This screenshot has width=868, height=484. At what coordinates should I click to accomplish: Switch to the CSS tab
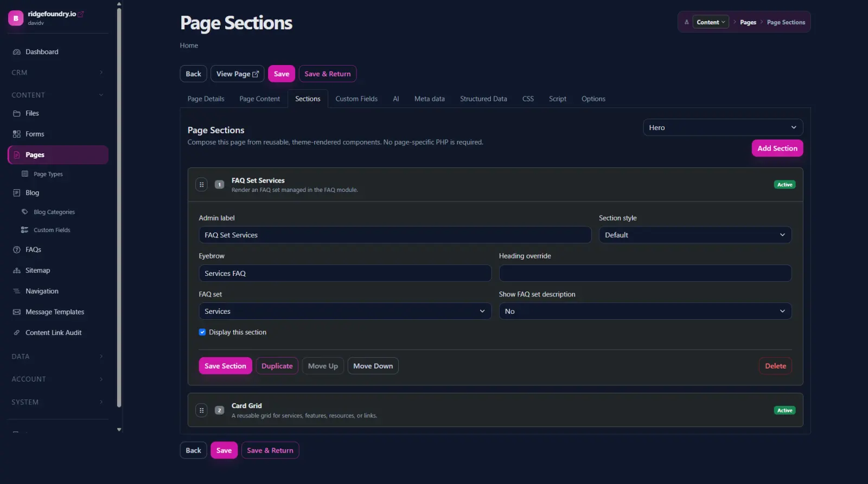(x=528, y=99)
